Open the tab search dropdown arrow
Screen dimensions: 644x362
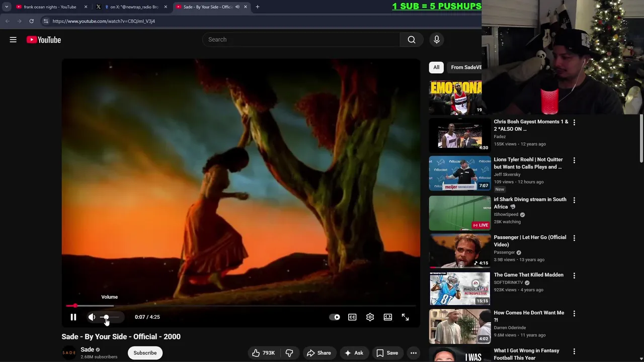[7, 7]
